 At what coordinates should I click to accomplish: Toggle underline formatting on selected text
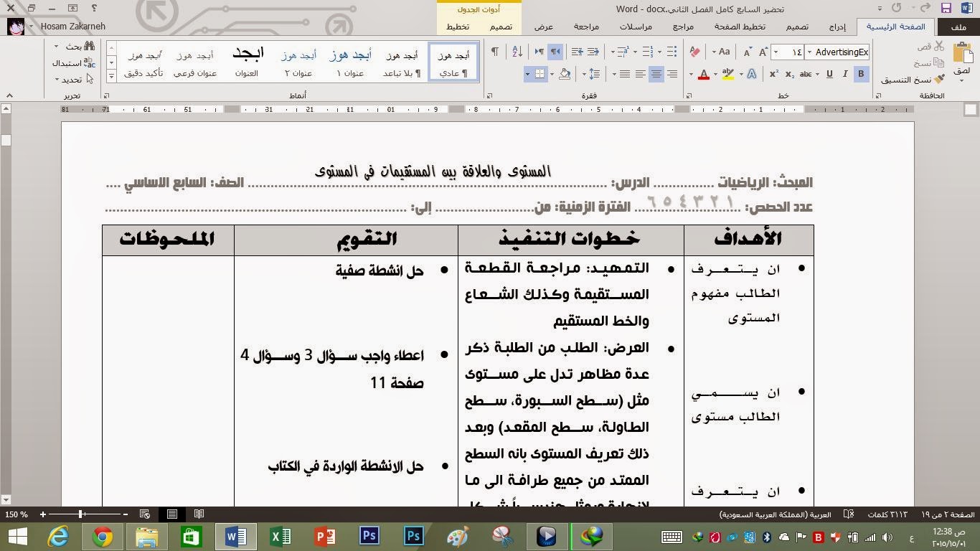[829, 74]
